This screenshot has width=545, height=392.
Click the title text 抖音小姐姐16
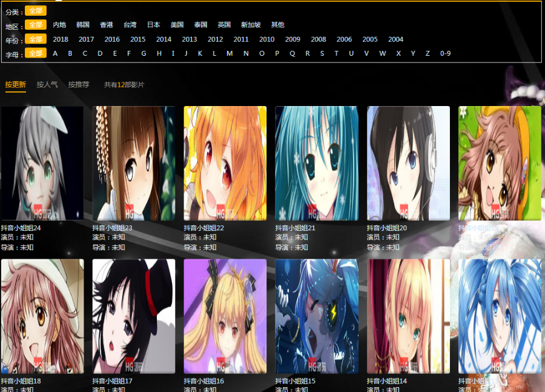pos(203,381)
